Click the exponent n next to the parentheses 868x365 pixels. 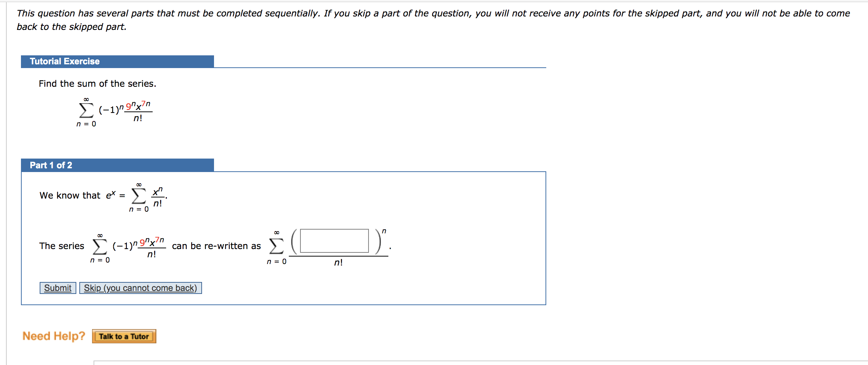click(384, 230)
